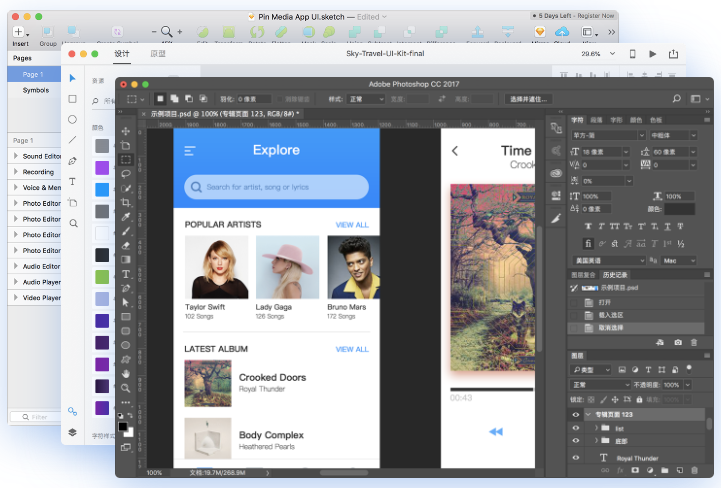Toggle the all caps TT style in Character panel
The height and width of the screenshot is (488, 721).
tap(615, 226)
